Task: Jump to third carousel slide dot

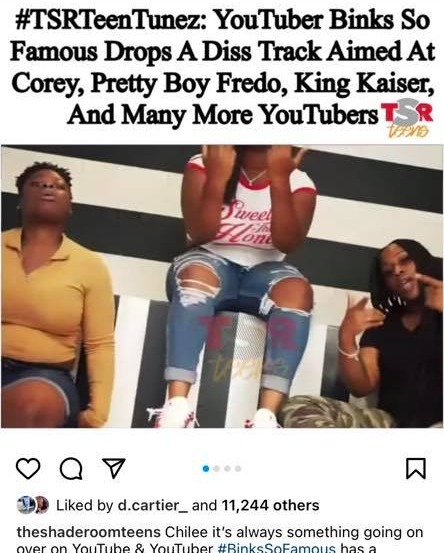Action: (227, 468)
